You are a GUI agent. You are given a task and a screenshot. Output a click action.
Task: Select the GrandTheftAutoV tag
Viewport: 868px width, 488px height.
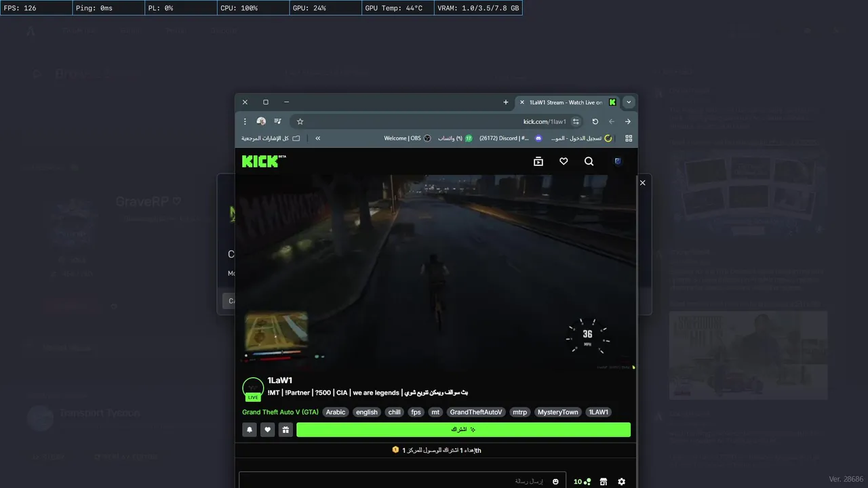coord(476,412)
